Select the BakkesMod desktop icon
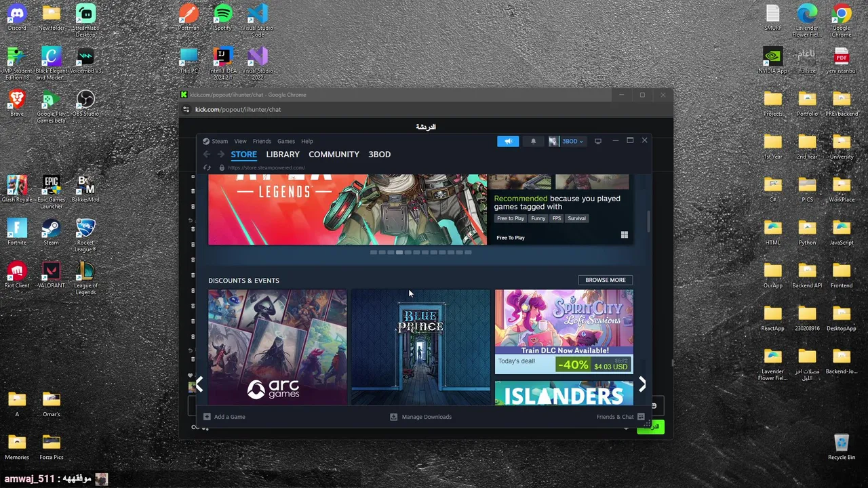Screen dimensions: 868x488 tap(85, 189)
